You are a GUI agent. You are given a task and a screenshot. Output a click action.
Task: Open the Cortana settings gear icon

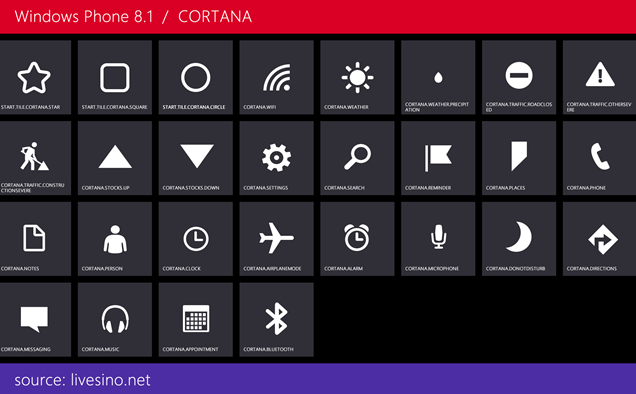(276, 157)
